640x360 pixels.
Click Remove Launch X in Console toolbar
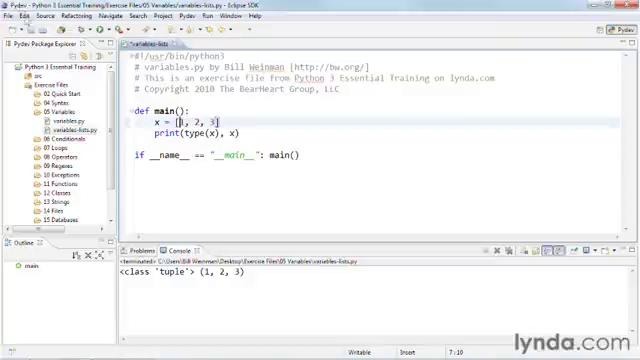(497, 251)
